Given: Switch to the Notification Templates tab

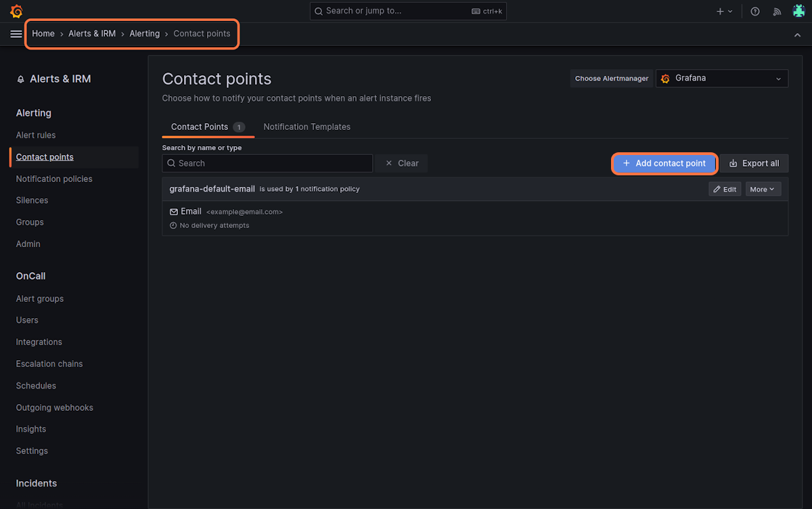Looking at the screenshot, I should click(x=307, y=127).
